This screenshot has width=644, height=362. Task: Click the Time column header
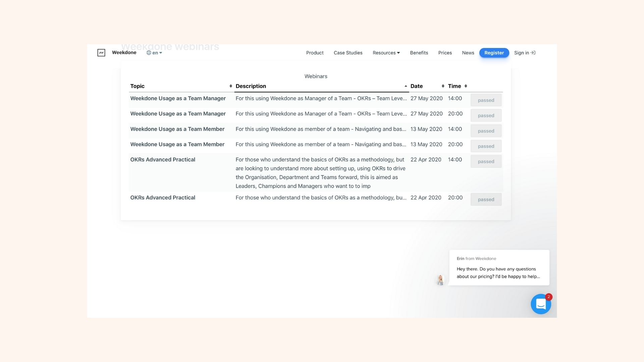click(454, 86)
